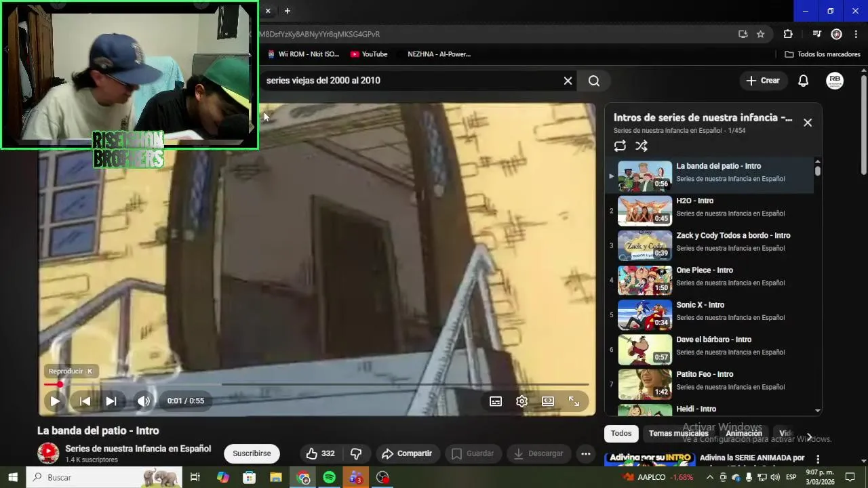Select Patito Feo - Intro item

pyautogui.click(x=709, y=383)
